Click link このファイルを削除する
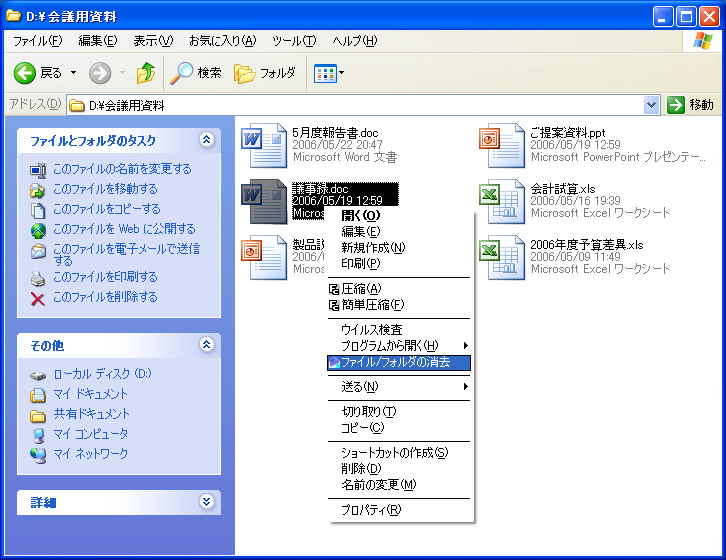This screenshot has height=560, width=726. click(105, 297)
